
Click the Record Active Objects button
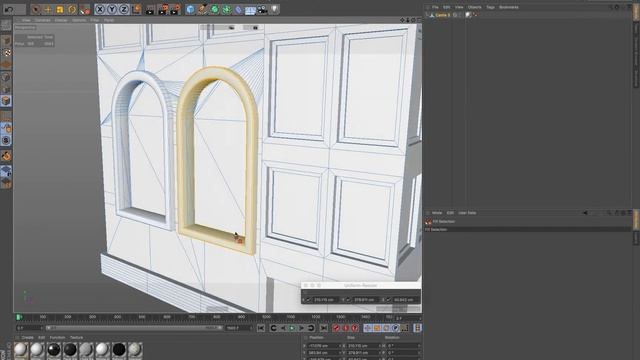pos(336,328)
